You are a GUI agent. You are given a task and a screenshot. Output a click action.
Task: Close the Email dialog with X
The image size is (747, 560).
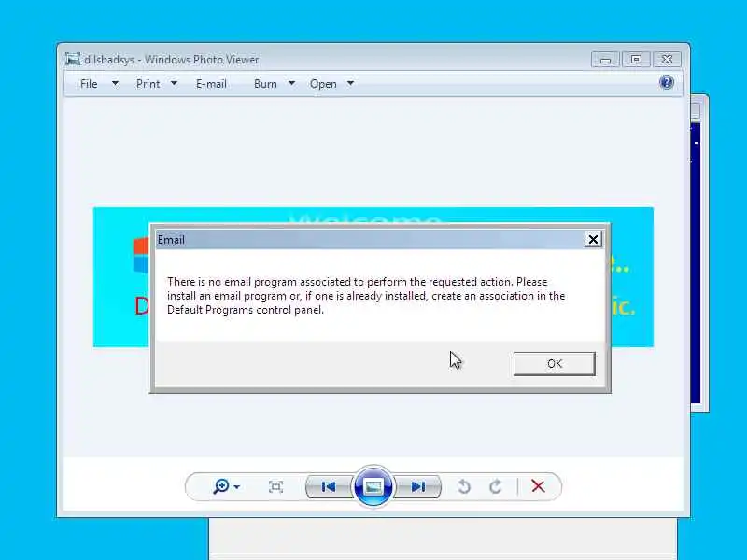[x=593, y=240]
